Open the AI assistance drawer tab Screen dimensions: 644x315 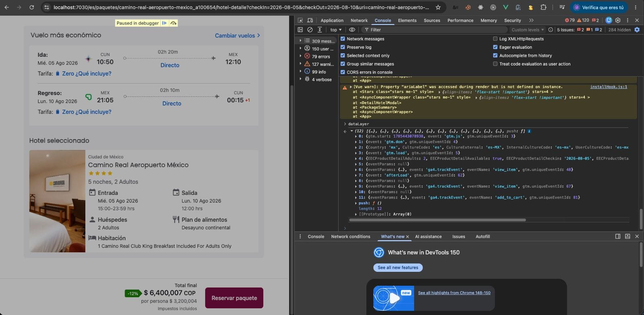(428, 237)
